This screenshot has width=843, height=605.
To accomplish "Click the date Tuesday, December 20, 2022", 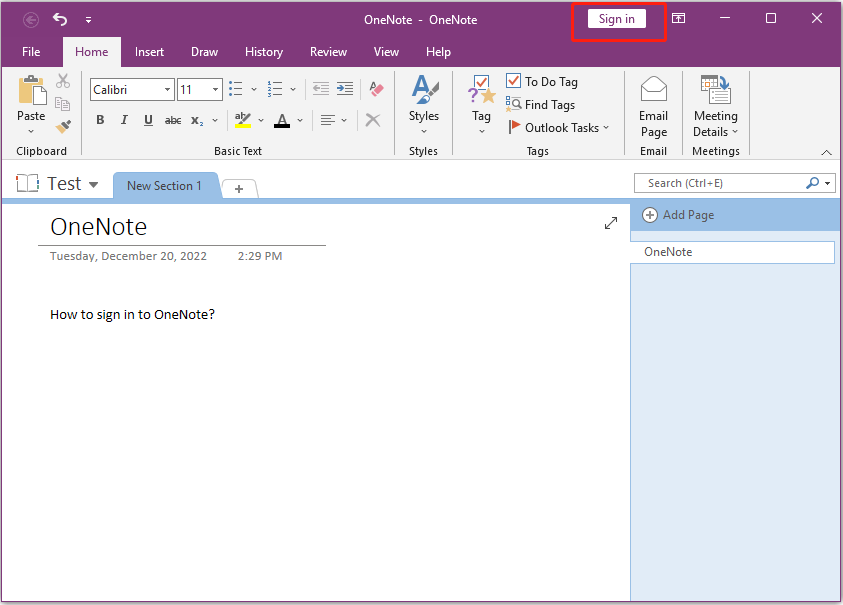I will (x=128, y=256).
